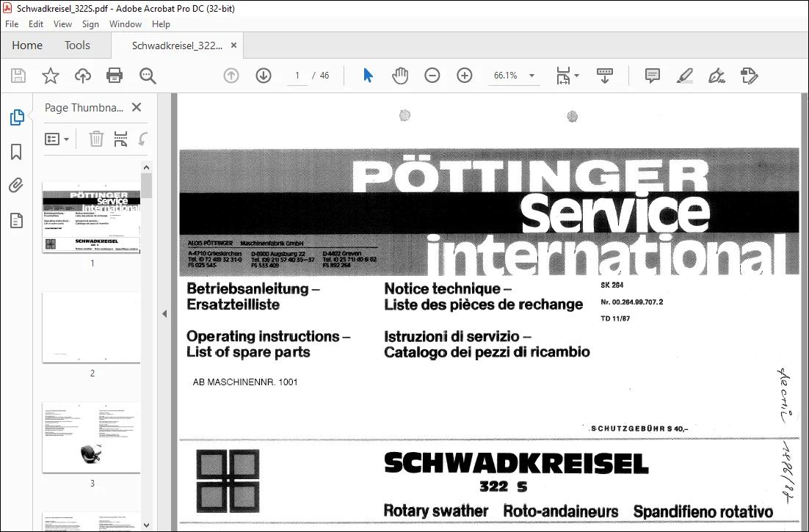
Task: Click the page number input field
Action: 297,76
